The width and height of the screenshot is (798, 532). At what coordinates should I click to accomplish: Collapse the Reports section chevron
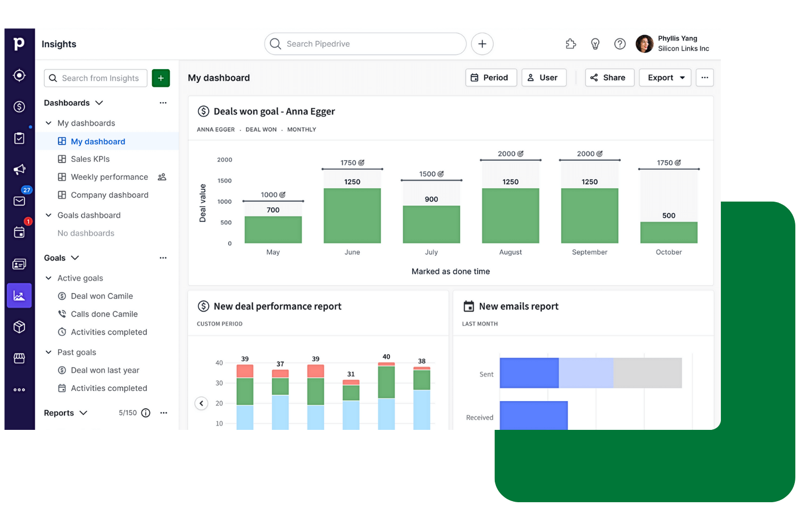[84, 413]
